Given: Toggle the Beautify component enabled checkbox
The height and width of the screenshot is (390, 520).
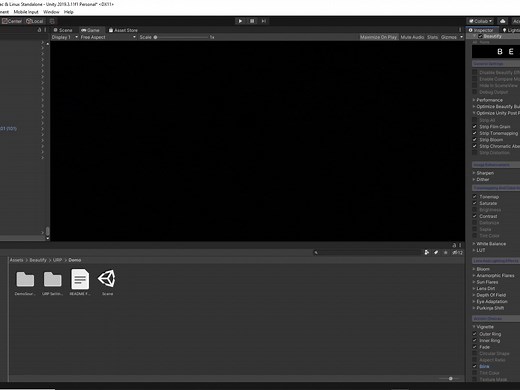Looking at the screenshot, I should click(x=480, y=36).
